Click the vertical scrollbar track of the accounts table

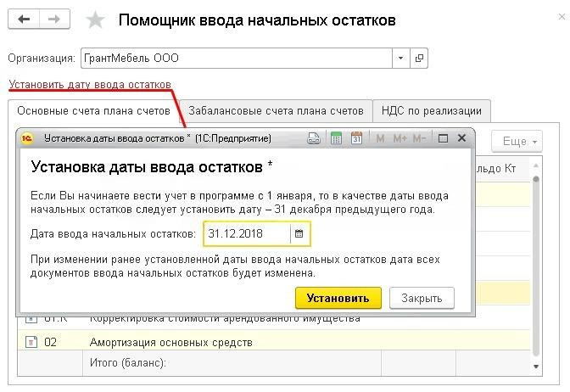536,266
